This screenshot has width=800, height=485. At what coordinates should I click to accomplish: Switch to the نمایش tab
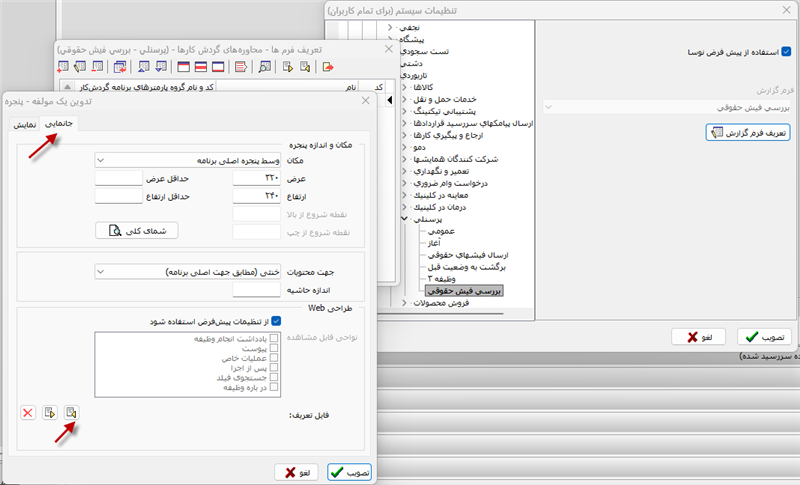[25, 124]
